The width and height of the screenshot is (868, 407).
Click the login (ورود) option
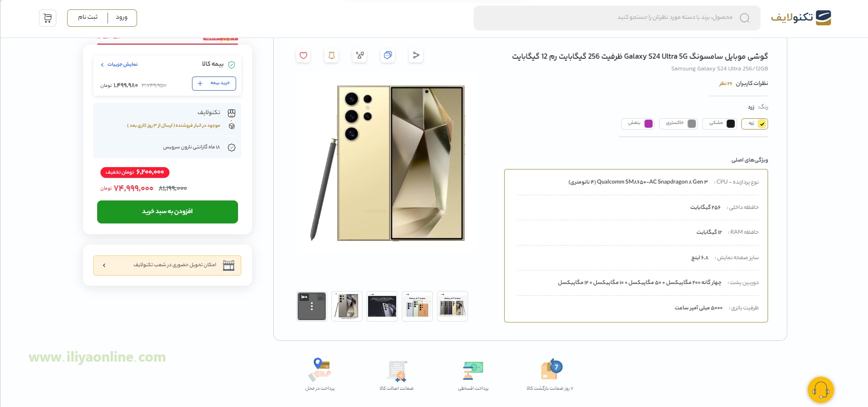[122, 17]
